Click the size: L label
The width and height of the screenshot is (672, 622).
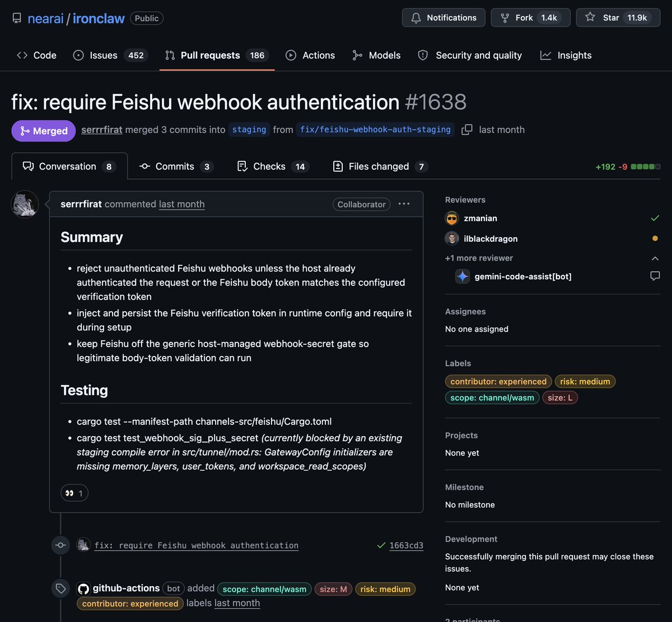click(560, 398)
